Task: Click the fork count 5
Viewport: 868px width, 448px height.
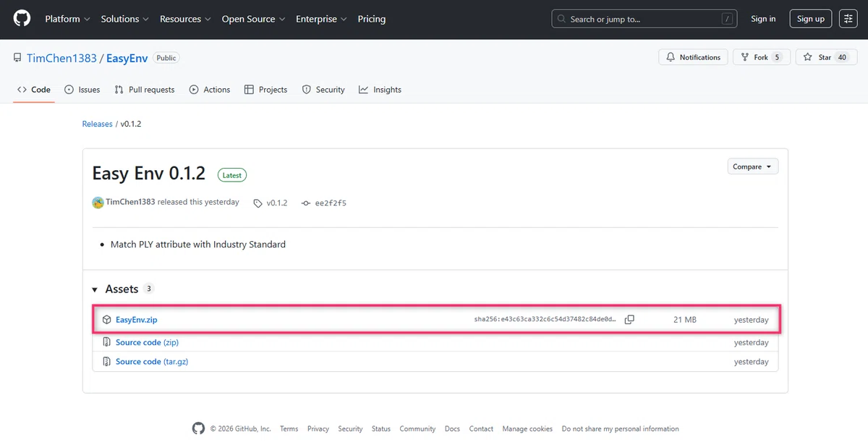Action: point(777,57)
